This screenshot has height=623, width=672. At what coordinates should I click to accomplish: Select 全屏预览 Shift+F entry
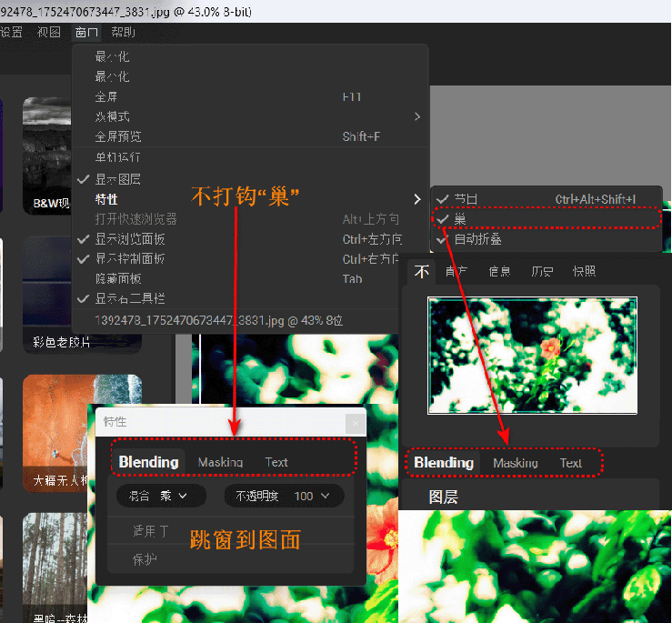click(x=251, y=136)
